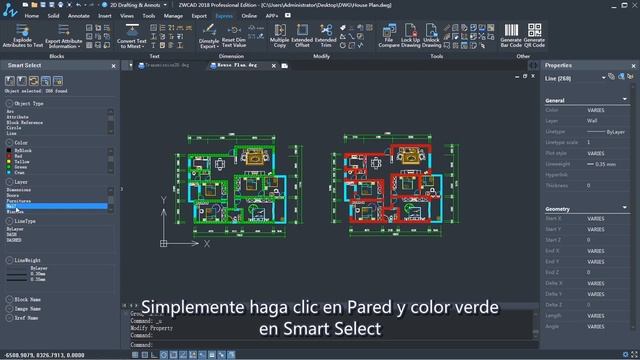
Task: Toggle the Block Name filter circle
Action: (x=9, y=300)
